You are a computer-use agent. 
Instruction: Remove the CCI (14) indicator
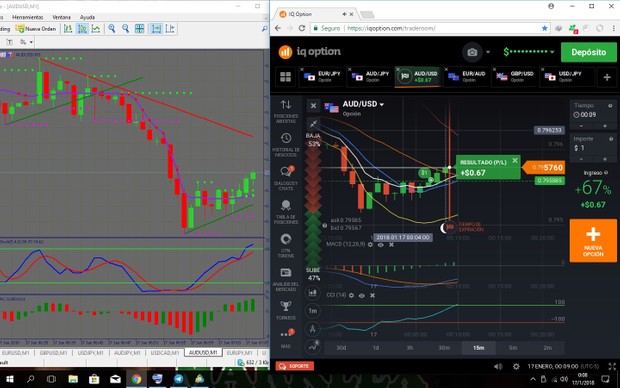tap(372, 295)
